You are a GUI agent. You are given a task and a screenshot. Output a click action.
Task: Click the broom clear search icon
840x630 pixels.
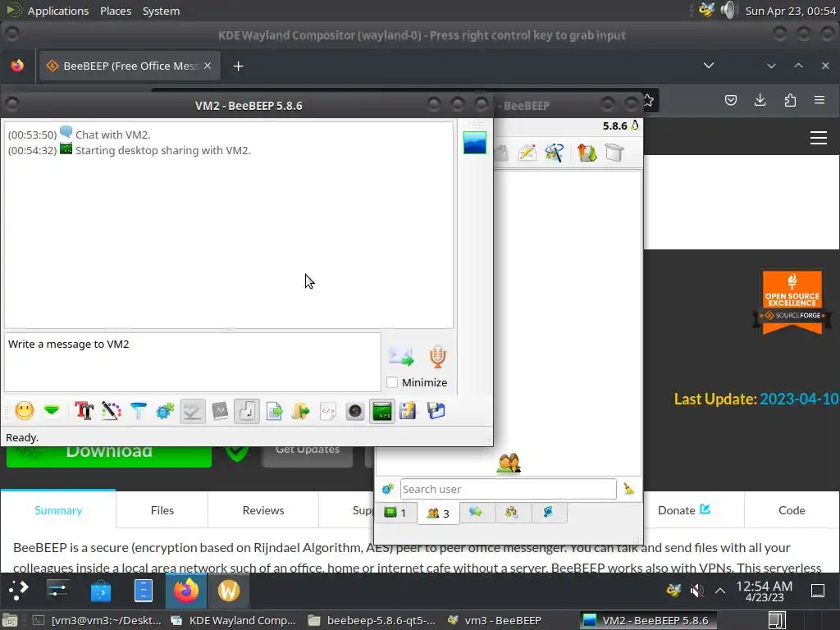[x=628, y=489]
